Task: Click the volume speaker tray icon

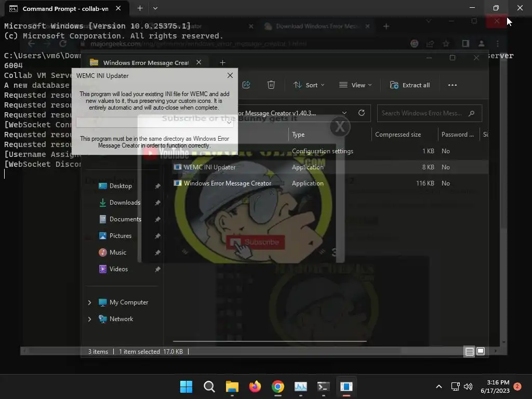Action: [468, 387]
